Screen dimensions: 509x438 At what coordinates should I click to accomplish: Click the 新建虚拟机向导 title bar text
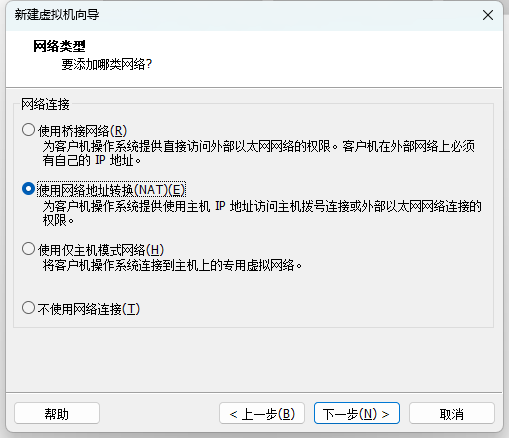coord(57,15)
